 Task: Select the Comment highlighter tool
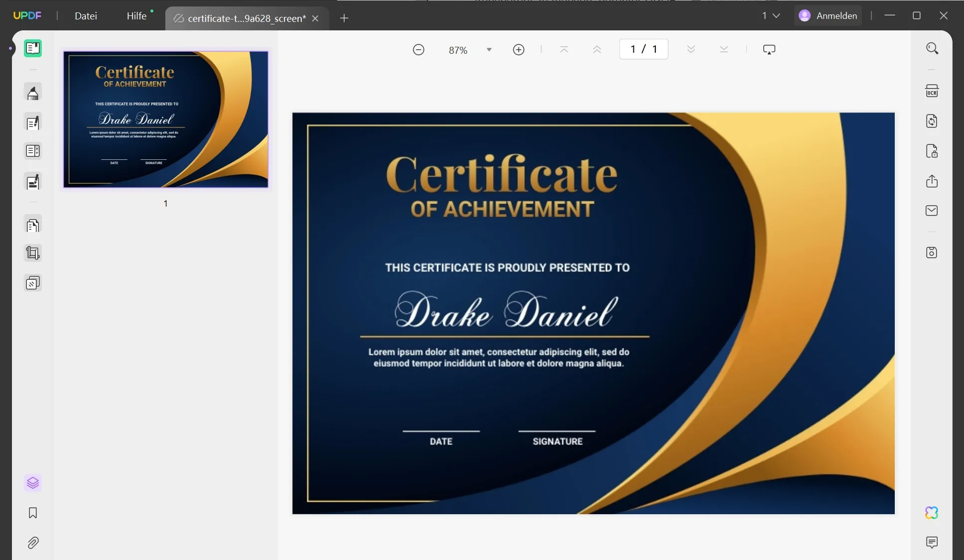[x=33, y=93]
